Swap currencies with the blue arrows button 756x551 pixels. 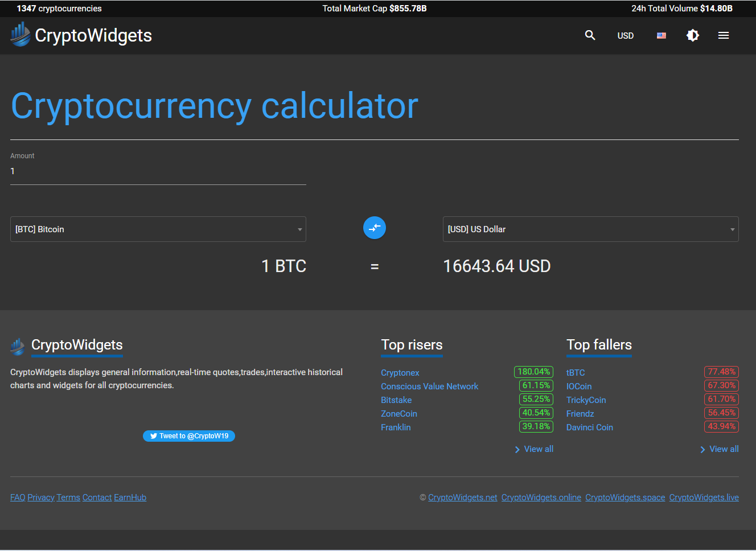[375, 228]
